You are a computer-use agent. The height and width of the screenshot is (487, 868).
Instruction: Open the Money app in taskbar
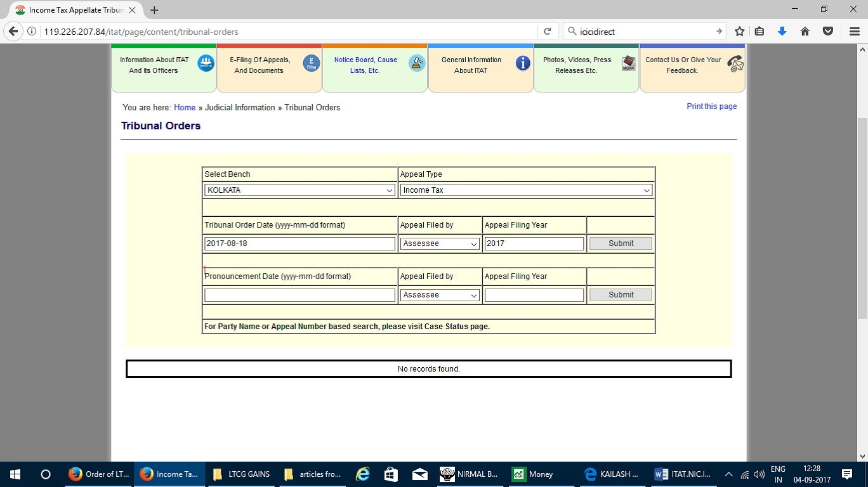[x=534, y=474]
